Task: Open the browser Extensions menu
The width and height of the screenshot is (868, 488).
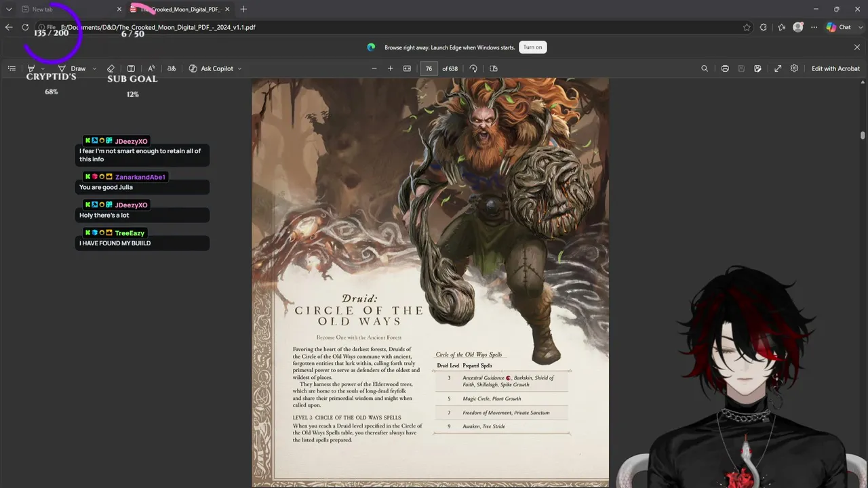Action: pyautogui.click(x=764, y=27)
